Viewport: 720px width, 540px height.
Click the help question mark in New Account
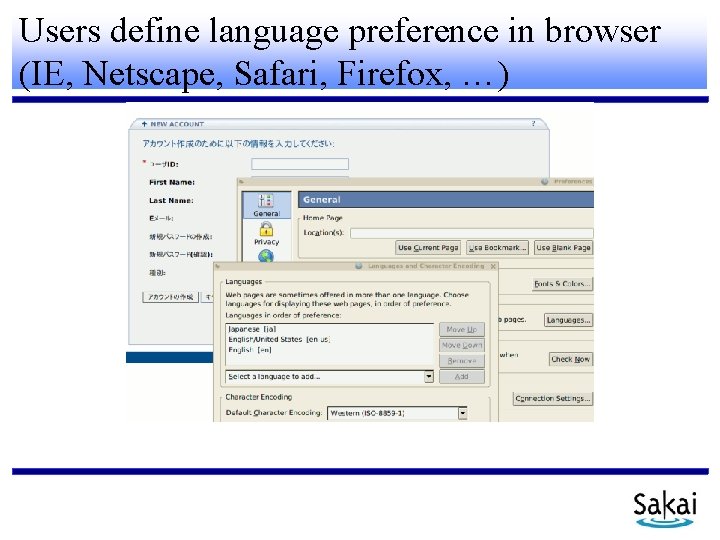pyautogui.click(x=533, y=124)
